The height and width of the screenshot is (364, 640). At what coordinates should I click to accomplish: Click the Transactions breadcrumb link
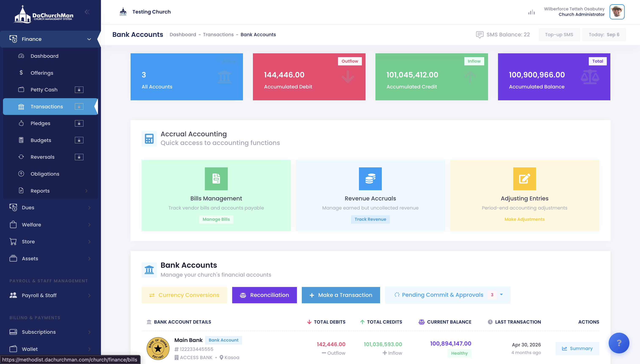(x=218, y=34)
